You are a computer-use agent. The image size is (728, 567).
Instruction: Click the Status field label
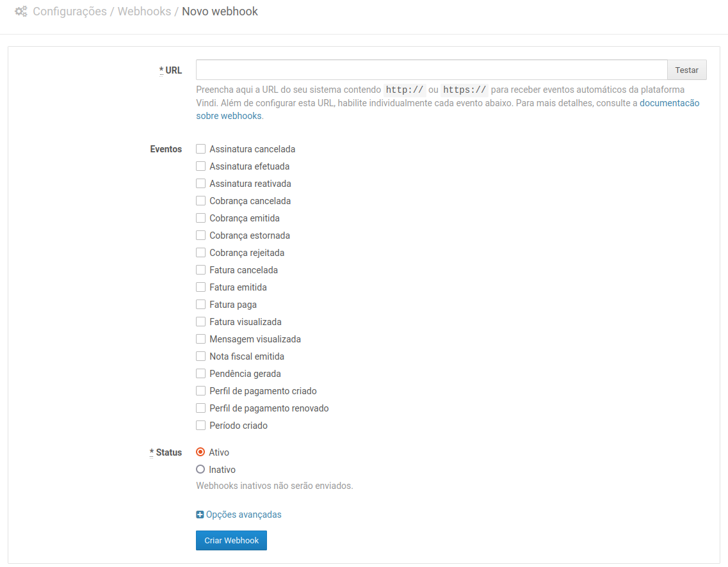[x=166, y=452]
